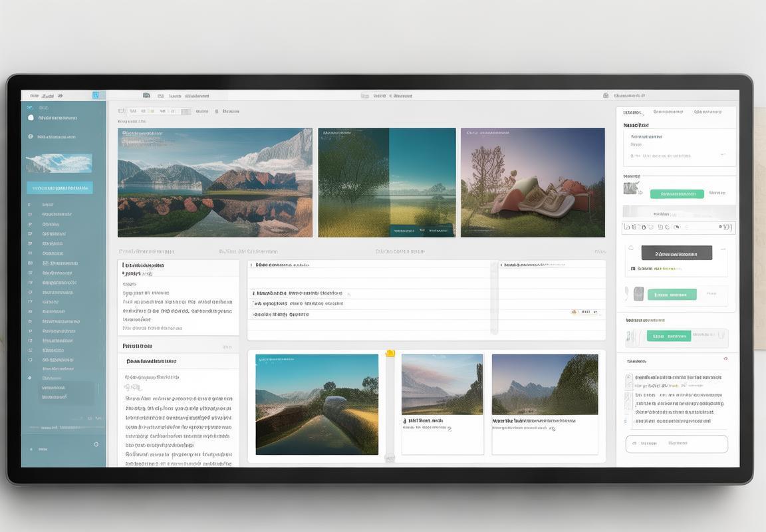This screenshot has width=766, height=532.
Task: Click the small red icon in right panel
Action: point(725,358)
